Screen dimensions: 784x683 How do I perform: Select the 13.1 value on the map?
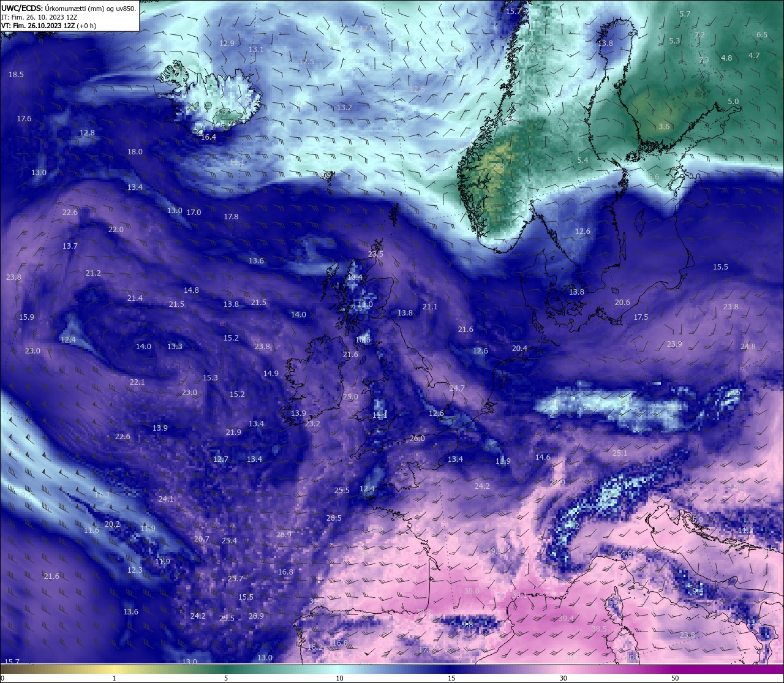(x=256, y=50)
